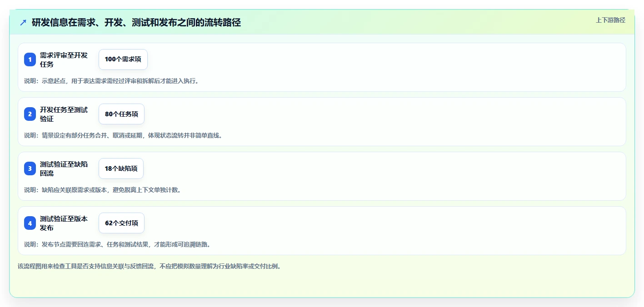Click the footer disclaimer starting 该流程图用来检查工具
Viewport: 644px width, 307px height.
tap(149, 267)
